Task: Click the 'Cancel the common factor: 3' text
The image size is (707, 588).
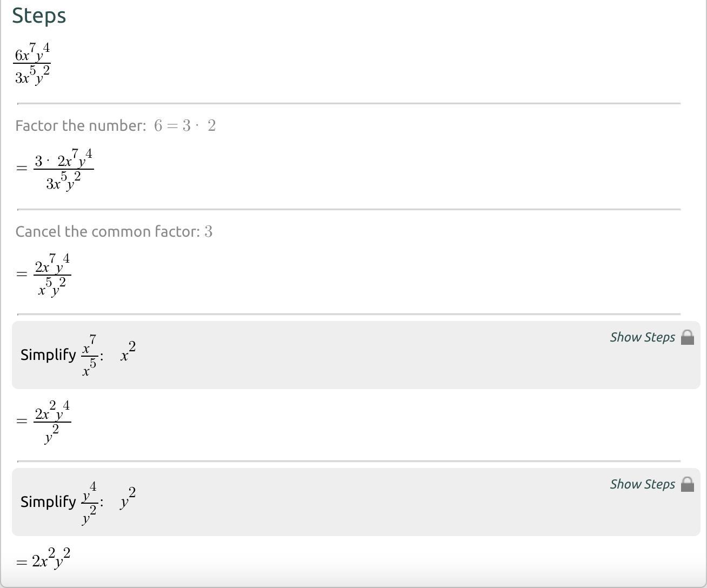Action: (114, 232)
